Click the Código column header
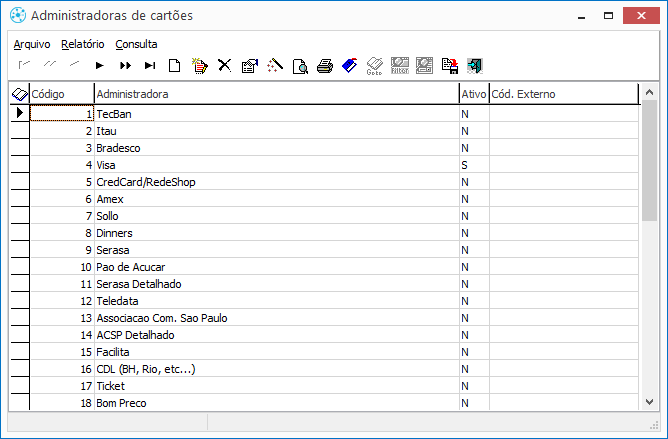The image size is (668, 439). [x=62, y=94]
